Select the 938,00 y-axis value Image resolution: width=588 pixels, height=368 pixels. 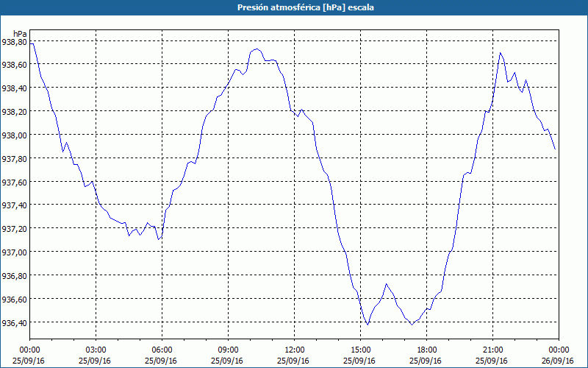tap(14, 135)
